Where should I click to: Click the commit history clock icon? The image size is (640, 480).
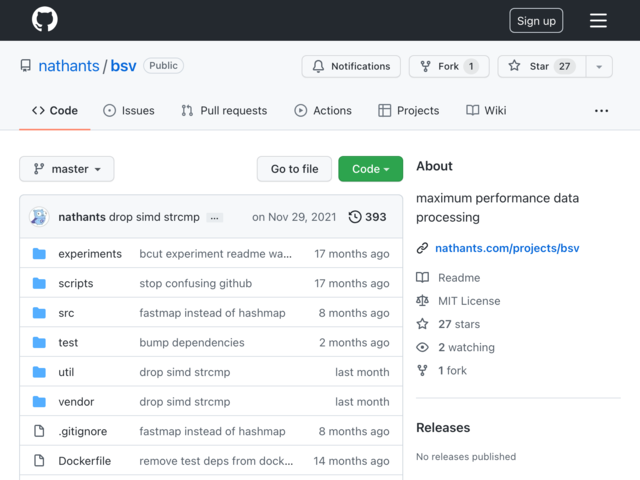[355, 217]
